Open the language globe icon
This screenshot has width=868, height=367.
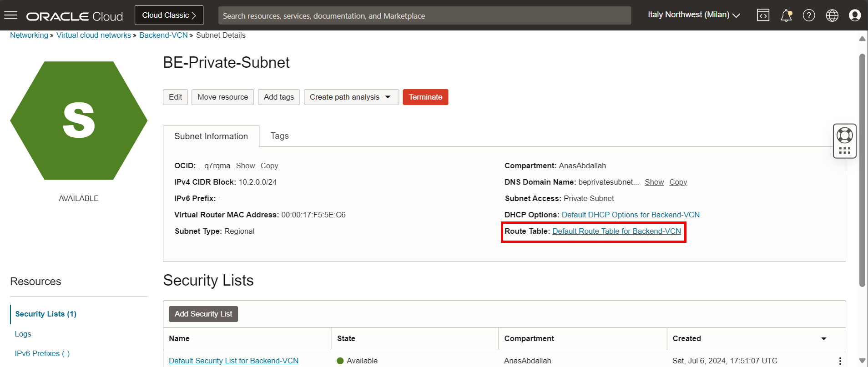(x=832, y=15)
